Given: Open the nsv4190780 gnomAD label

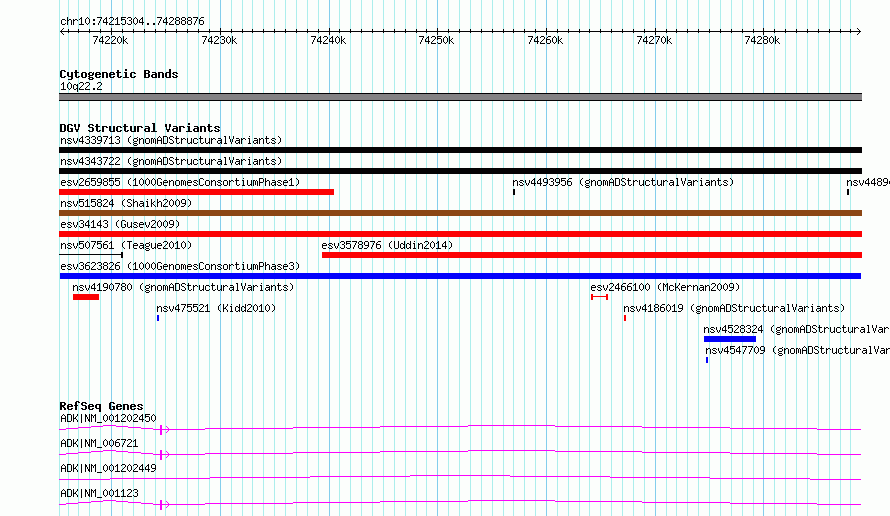Looking at the screenshot, I should 183,287.
